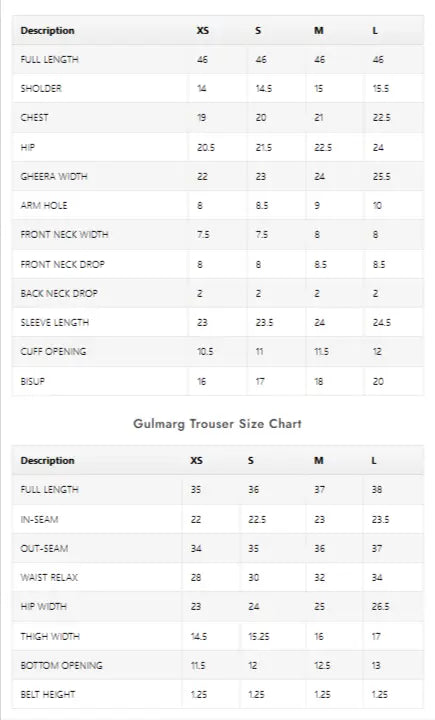Click the Gulmarg Trouser Size Chart heading
Image resolution: width=435 pixels, height=720 pixels.
click(217, 423)
